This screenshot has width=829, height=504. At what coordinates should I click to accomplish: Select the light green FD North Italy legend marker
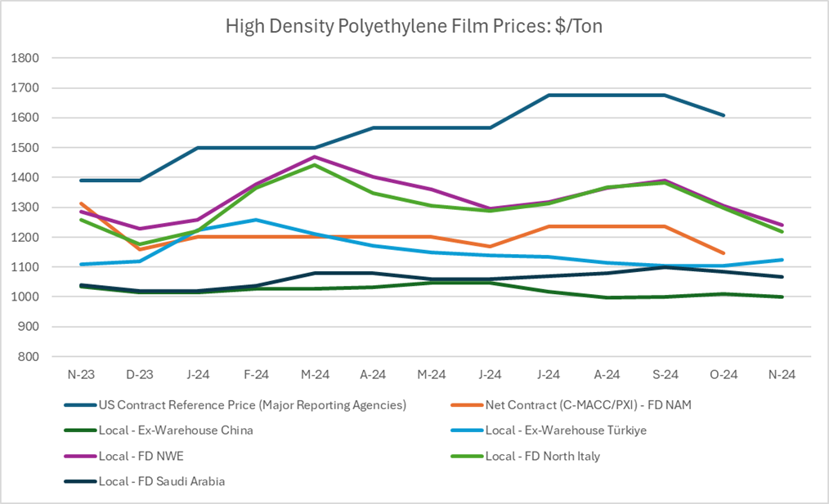465,456
